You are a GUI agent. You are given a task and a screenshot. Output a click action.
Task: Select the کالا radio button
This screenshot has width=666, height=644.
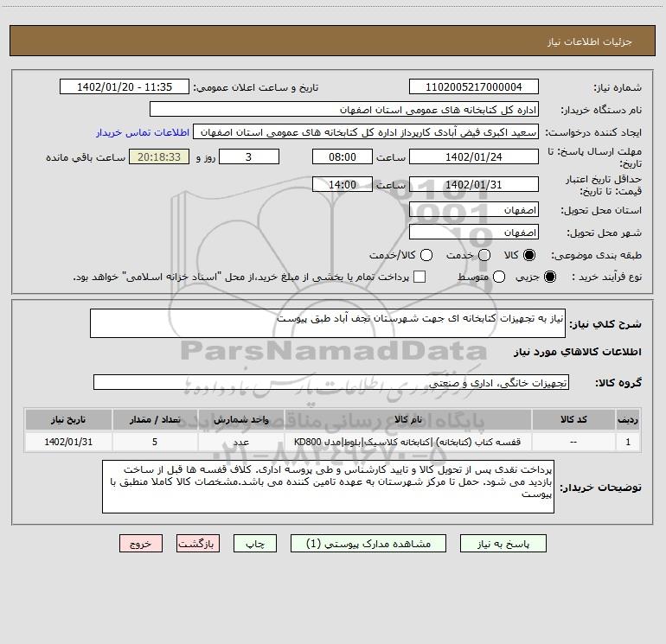tap(529, 255)
